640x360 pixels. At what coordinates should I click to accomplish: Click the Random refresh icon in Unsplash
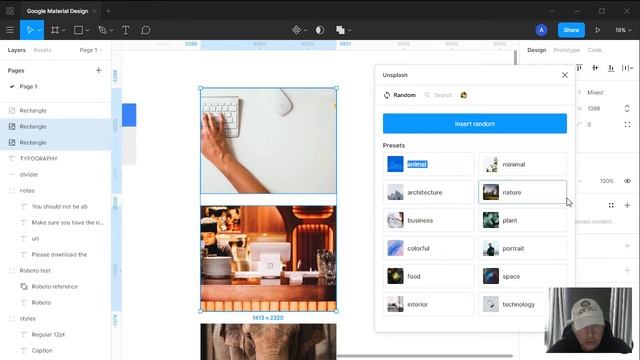(x=387, y=95)
